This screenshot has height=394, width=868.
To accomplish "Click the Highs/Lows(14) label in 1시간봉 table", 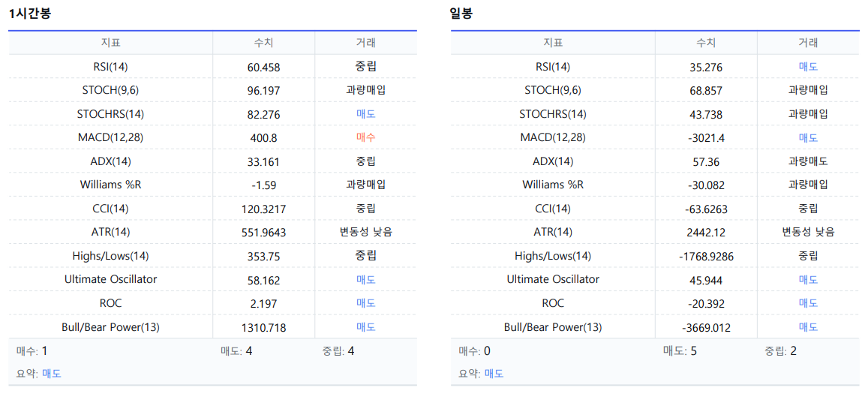I will pos(111,256).
